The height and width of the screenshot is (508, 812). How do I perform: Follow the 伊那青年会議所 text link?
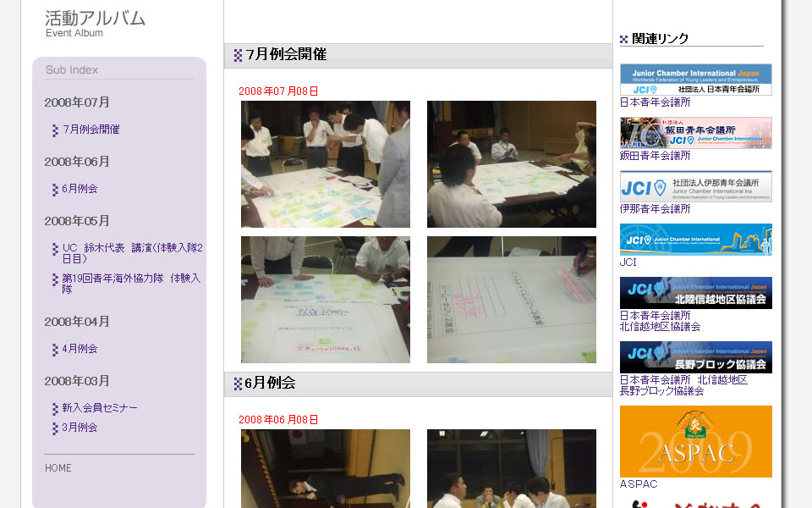tap(655, 209)
